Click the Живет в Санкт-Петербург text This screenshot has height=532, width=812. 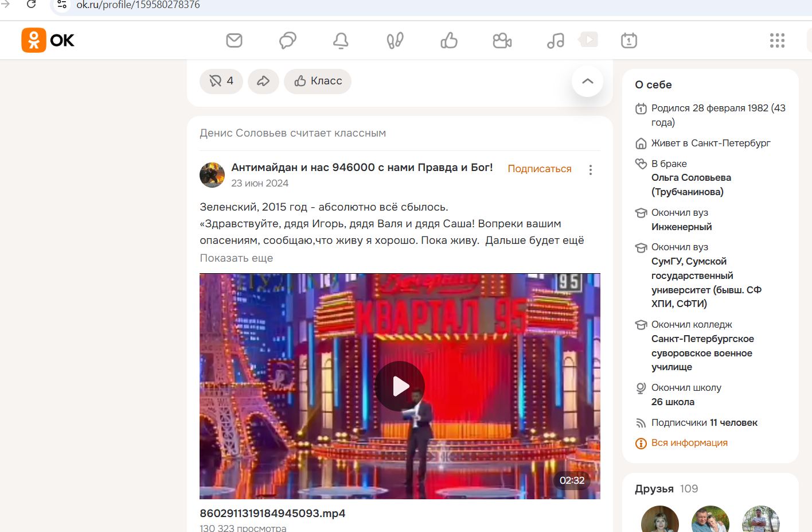click(711, 143)
